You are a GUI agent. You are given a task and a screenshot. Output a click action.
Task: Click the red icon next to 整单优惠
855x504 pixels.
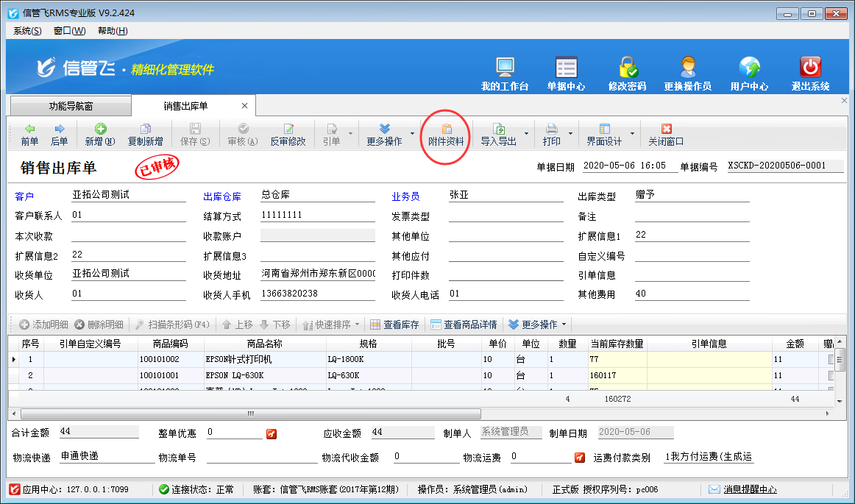(x=272, y=433)
